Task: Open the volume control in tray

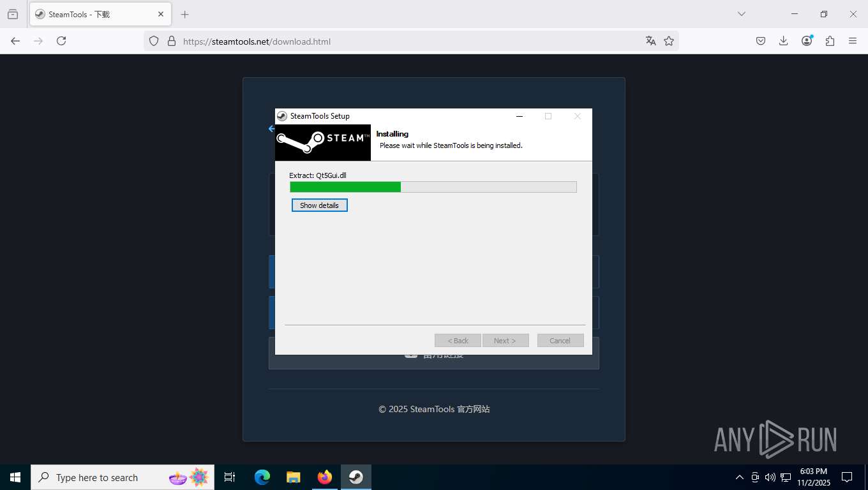Action: pyautogui.click(x=770, y=477)
